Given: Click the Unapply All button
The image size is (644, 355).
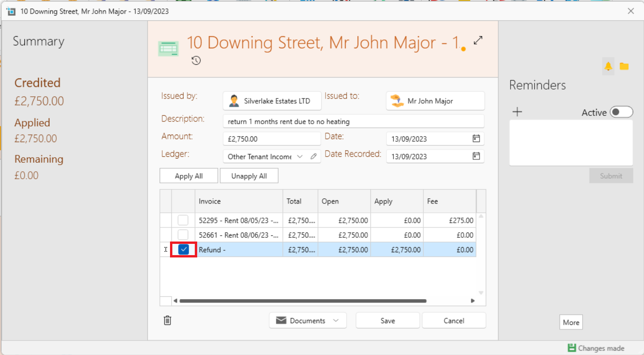Looking at the screenshot, I should [x=249, y=176].
